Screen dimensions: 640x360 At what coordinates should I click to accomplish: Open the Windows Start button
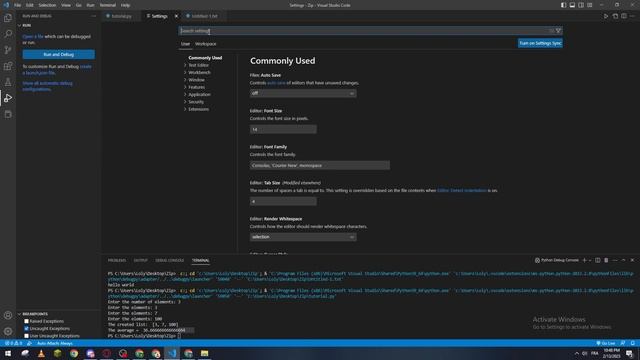tap(8, 353)
